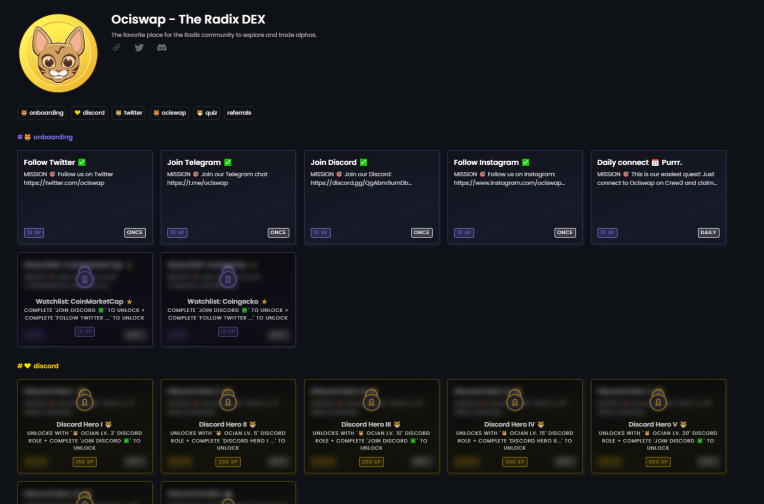Click the https://twitter.com/ociswap mission text
This screenshot has width=764, height=504.
click(x=64, y=183)
